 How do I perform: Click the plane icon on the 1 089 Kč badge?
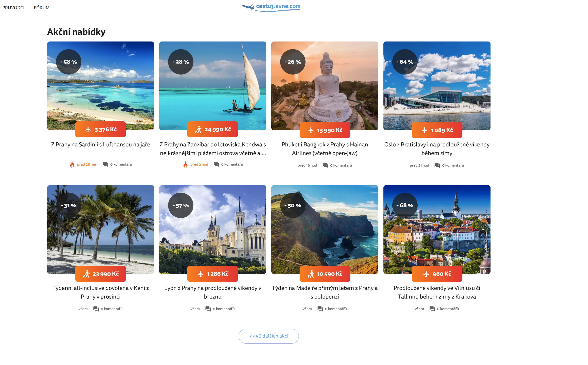pos(424,130)
